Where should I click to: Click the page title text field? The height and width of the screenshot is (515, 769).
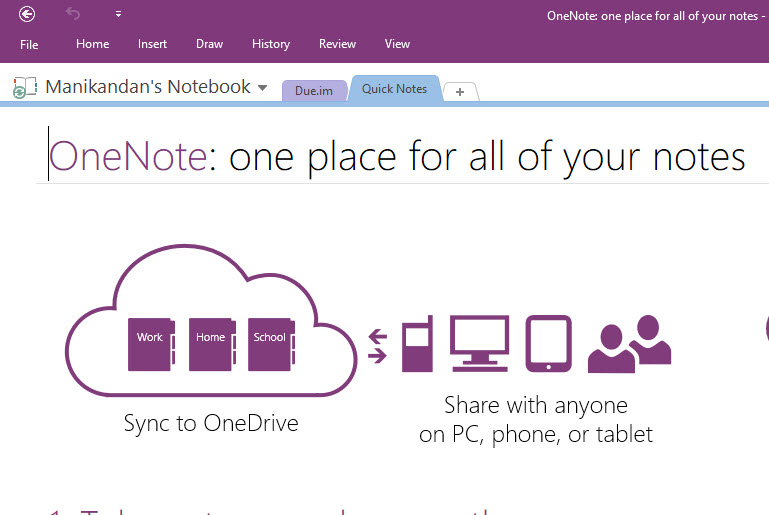(397, 157)
